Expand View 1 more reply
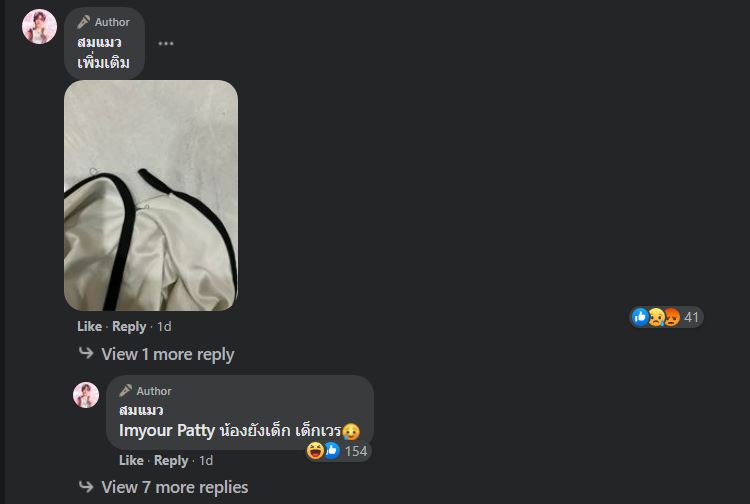 coord(167,354)
